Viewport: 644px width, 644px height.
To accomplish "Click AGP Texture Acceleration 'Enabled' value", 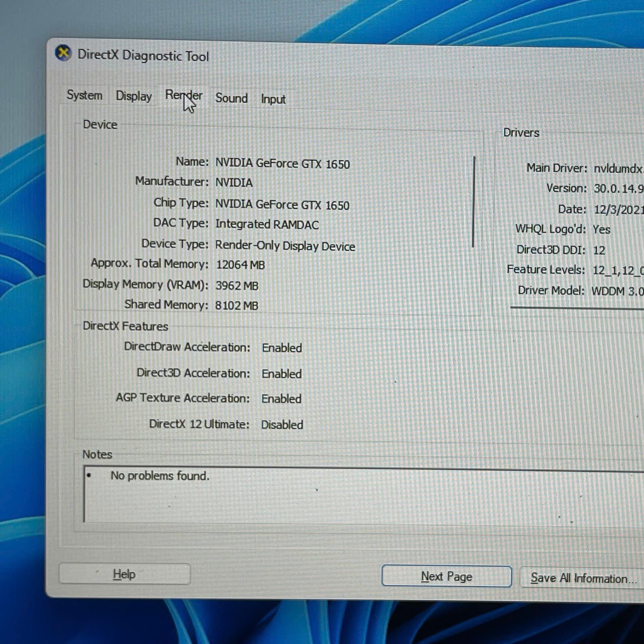I will tap(281, 399).
